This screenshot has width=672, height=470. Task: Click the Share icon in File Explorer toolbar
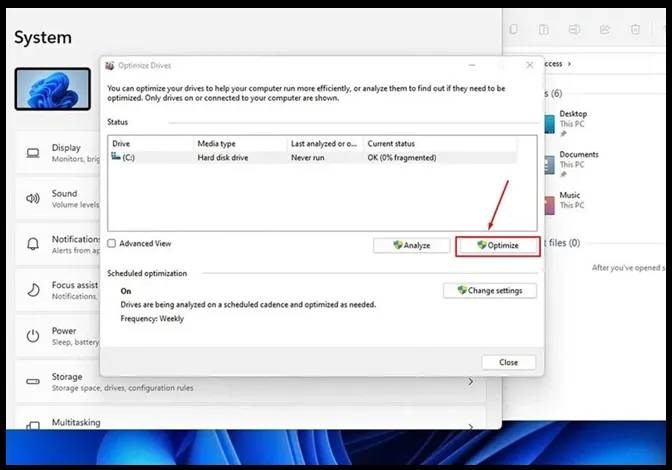click(605, 29)
